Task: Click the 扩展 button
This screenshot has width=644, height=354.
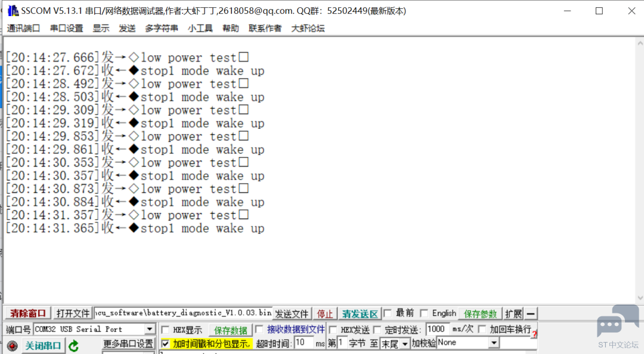Action: [x=513, y=314]
